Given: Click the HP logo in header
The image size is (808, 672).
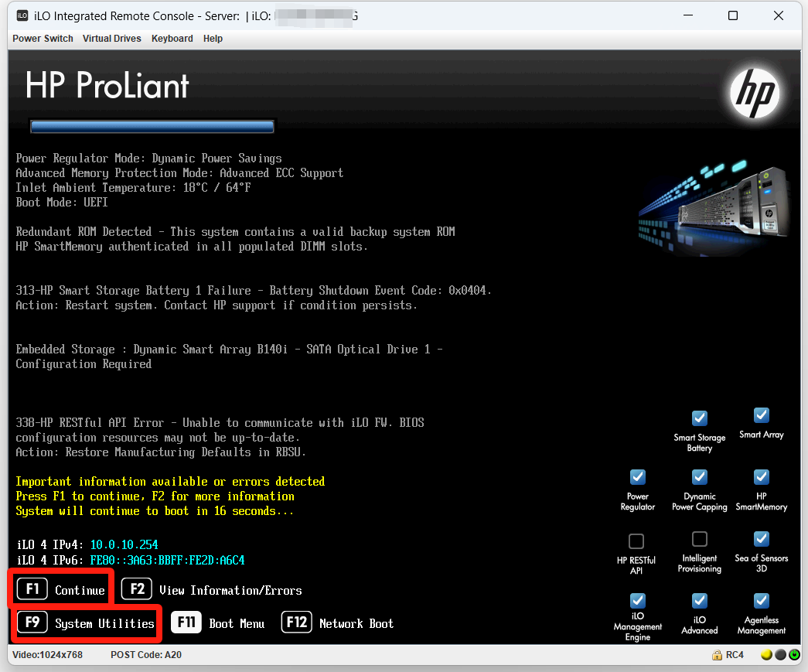Looking at the screenshot, I should [x=756, y=92].
